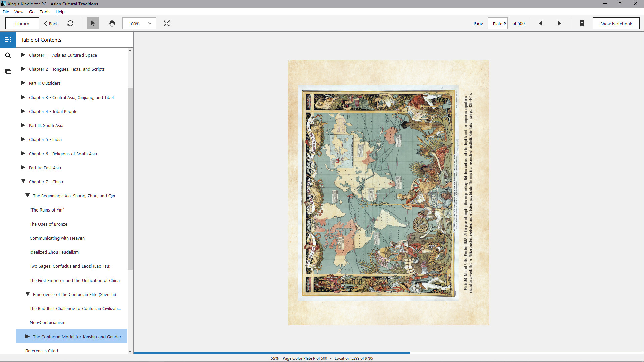Open Two Sages: Confucius and Laozi section
This screenshot has width=644, height=362.
(70, 266)
